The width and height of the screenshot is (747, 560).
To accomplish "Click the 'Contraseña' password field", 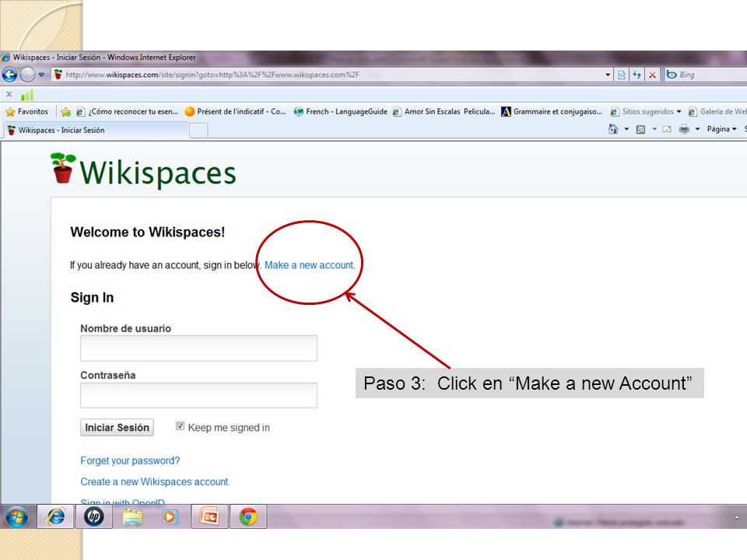I will point(198,395).
